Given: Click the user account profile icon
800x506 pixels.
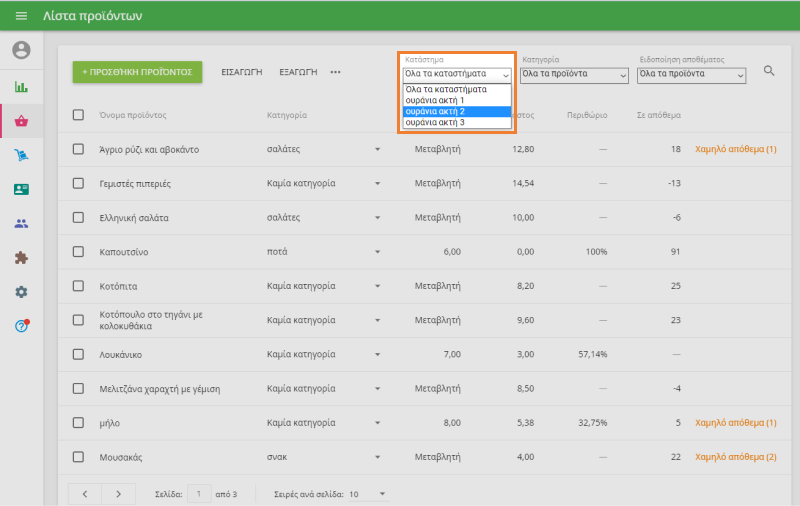Looking at the screenshot, I should [x=21, y=50].
